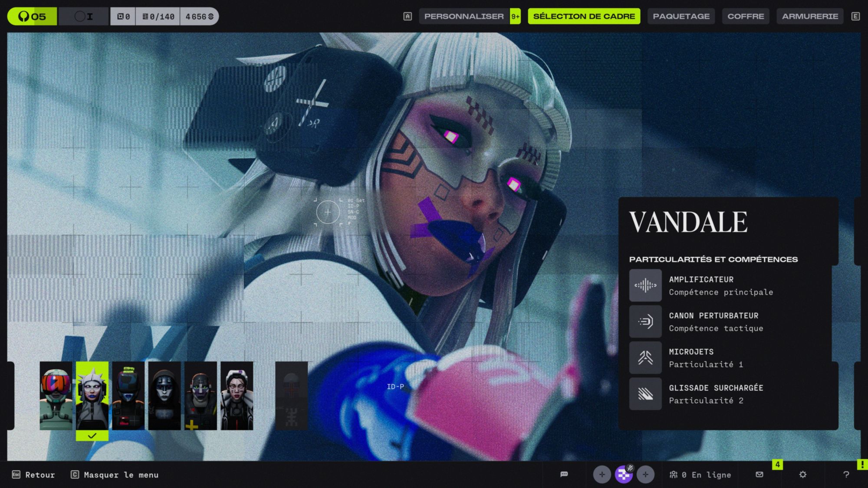Open the 0 En ligne friends list
The height and width of the screenshot is (488, 868).
tap(700, 475)
